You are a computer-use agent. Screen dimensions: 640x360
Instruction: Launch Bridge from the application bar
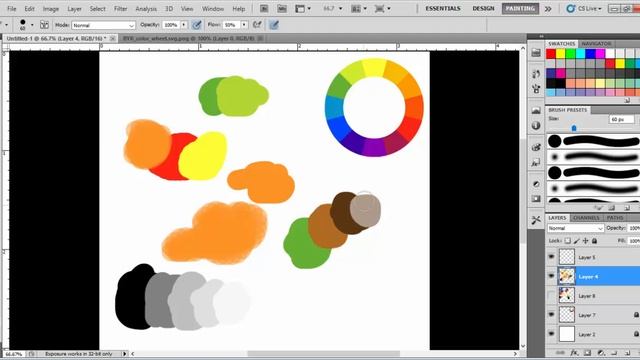tap(264, 9)
